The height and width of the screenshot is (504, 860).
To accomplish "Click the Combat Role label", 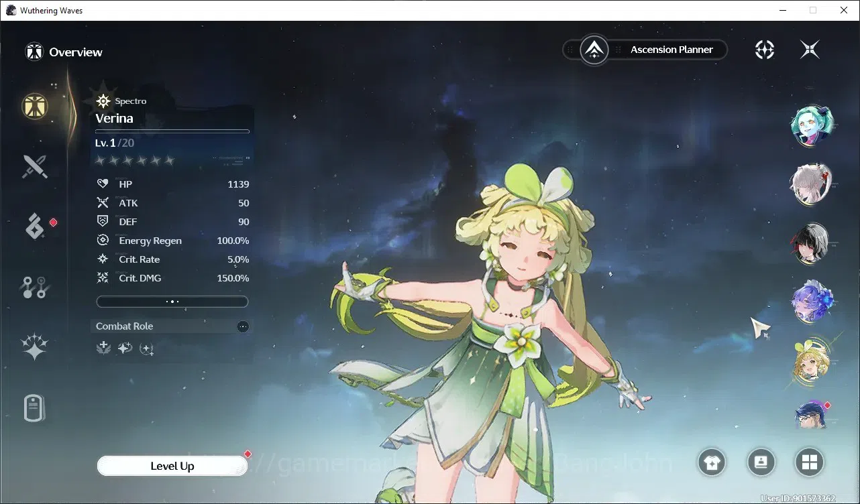I will pyautogui.click(x=124, y=326).
